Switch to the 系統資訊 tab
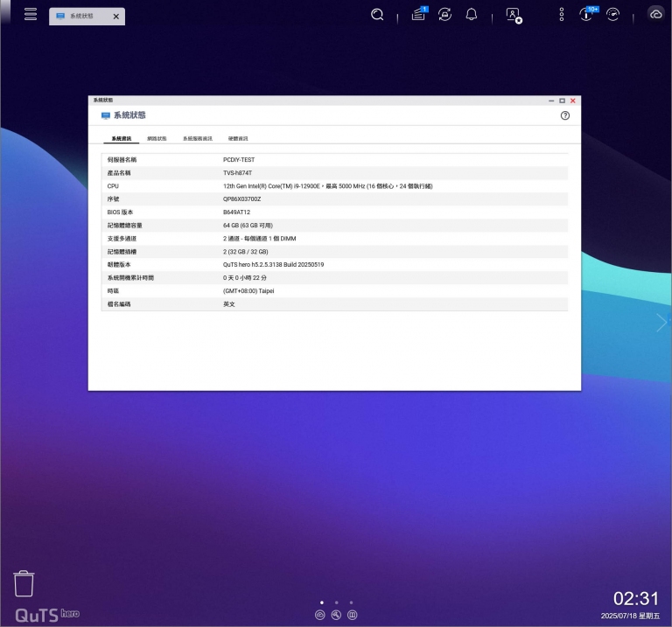 click(x=122, y=139)
